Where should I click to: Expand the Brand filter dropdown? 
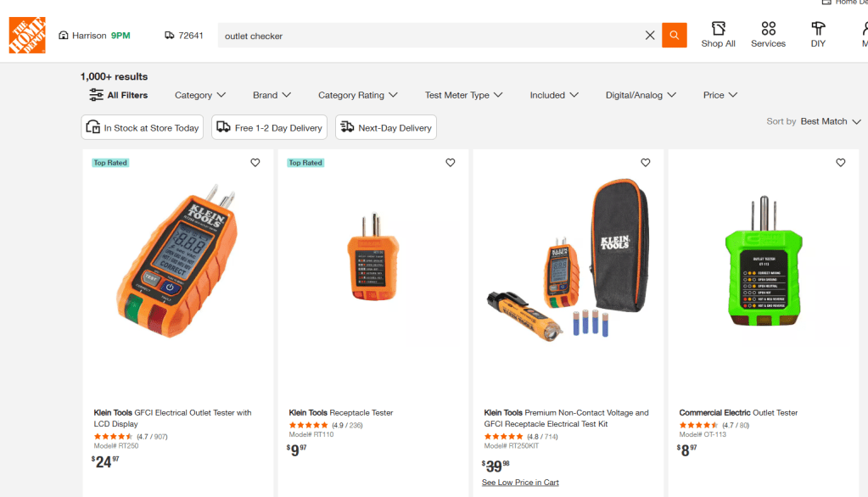click(x=272, y=95)
